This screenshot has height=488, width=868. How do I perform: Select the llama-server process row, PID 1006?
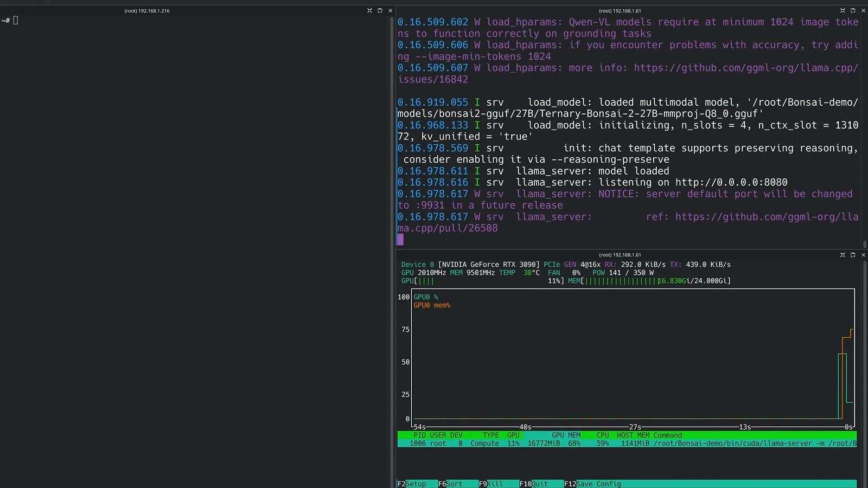[627, 444]
